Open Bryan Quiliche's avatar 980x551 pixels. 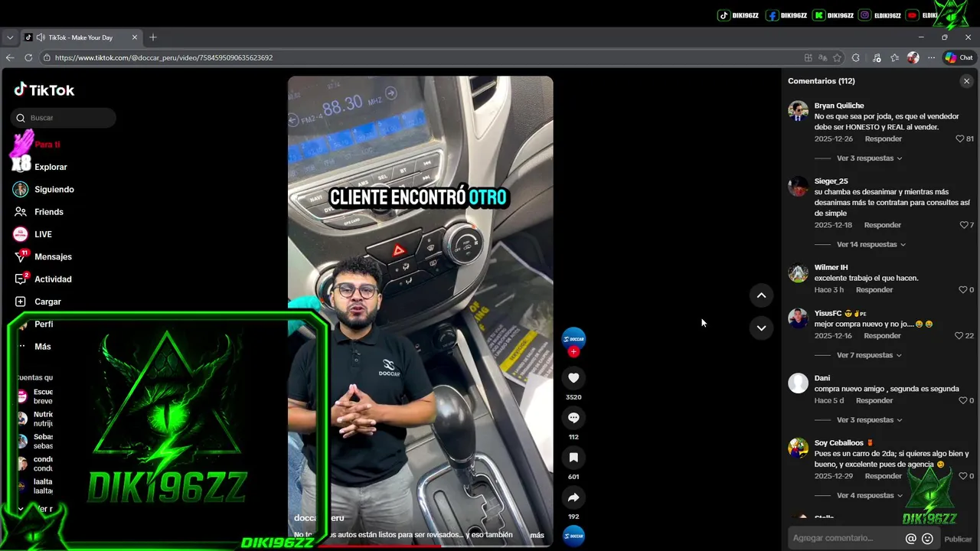point(798,111)
